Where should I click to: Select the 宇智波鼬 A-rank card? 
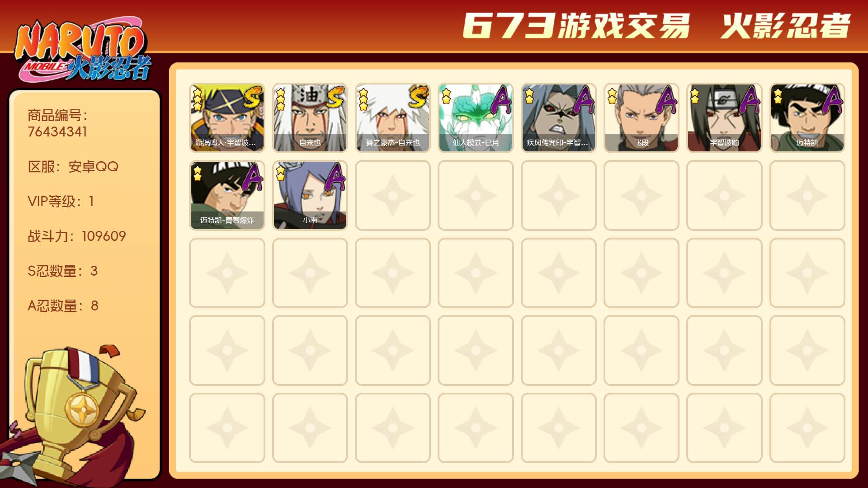coord(724,118)
